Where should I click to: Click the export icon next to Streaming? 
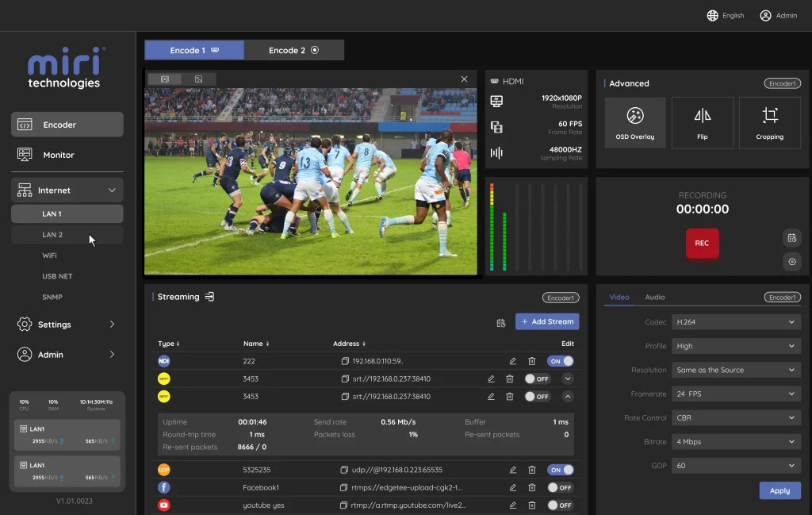tap(209, 297)
